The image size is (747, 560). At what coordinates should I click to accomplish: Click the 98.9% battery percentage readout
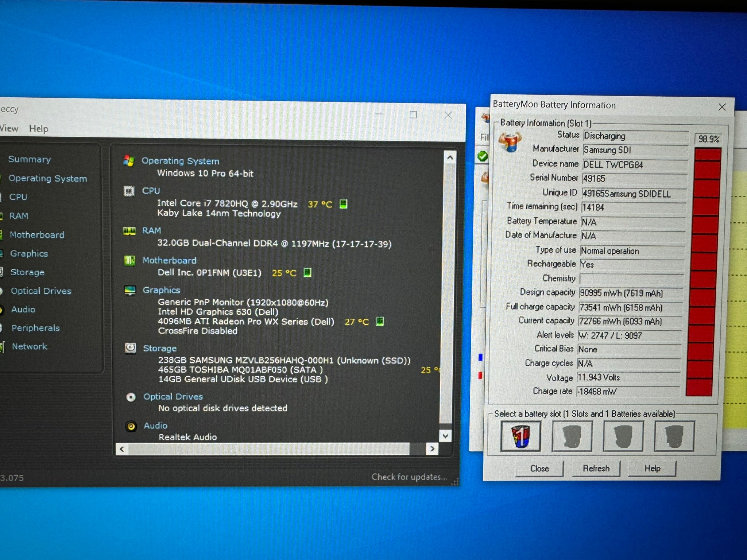pyautogui.click(x=708, y=139)
